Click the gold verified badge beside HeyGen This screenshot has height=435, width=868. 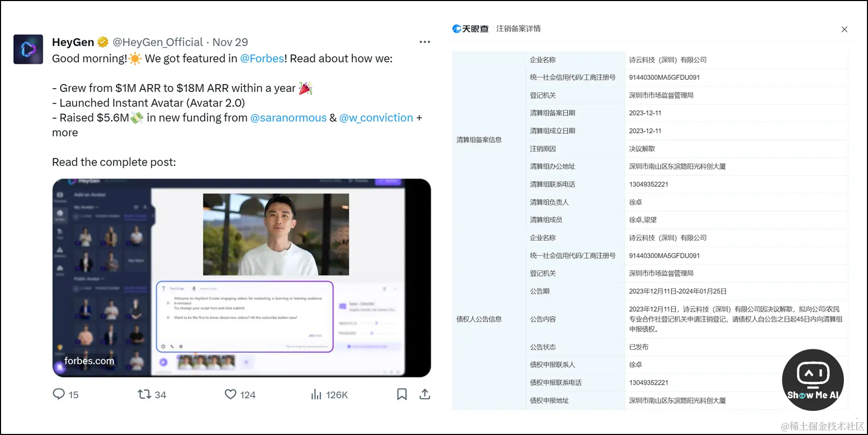[x=103, y=42]
